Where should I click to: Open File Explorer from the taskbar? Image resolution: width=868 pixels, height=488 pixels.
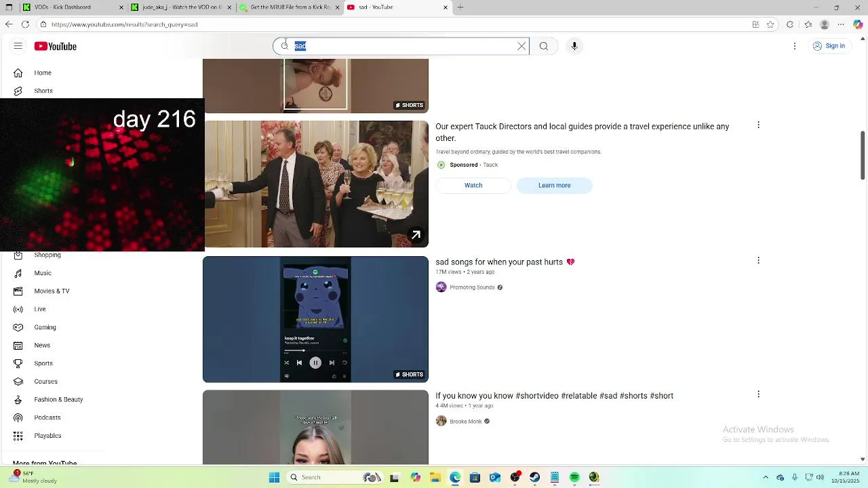tap(435, 477)
